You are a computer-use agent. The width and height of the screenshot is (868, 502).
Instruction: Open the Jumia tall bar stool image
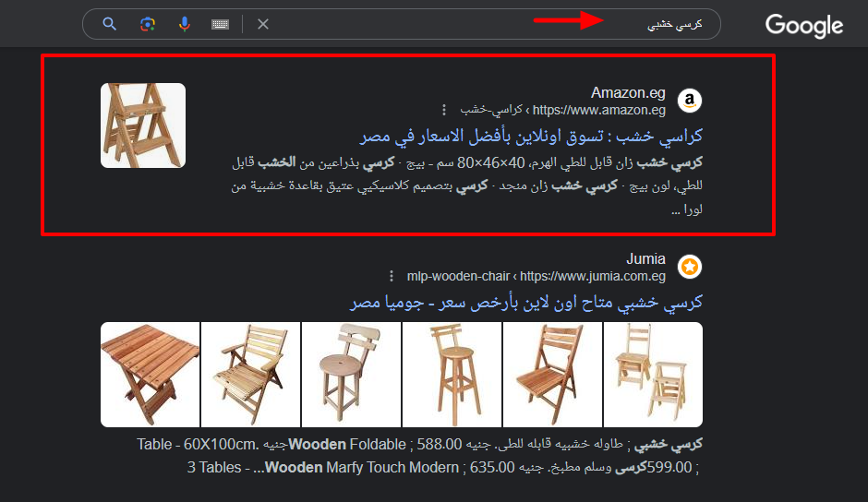[452, 375]
